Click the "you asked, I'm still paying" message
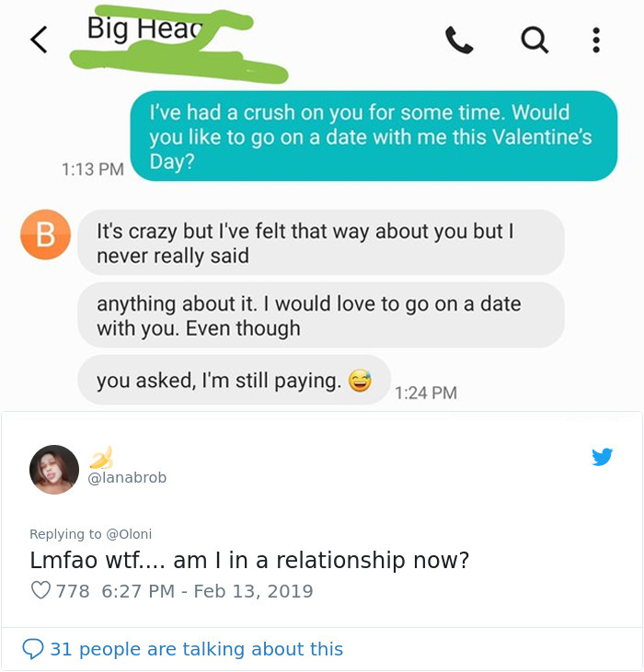The width and height of the screenshot is (644, 672). pos(233,380)
